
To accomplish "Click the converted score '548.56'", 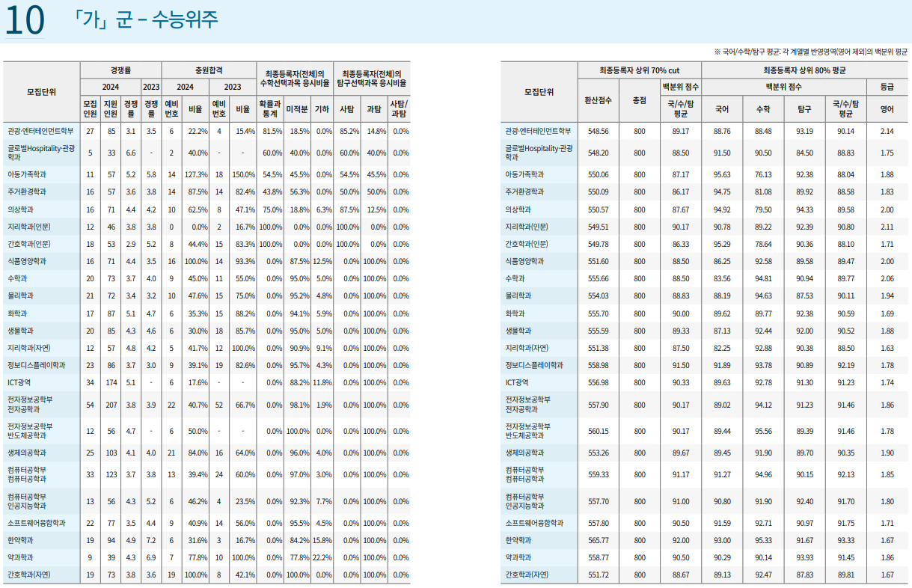I will [x=598, y=131].
